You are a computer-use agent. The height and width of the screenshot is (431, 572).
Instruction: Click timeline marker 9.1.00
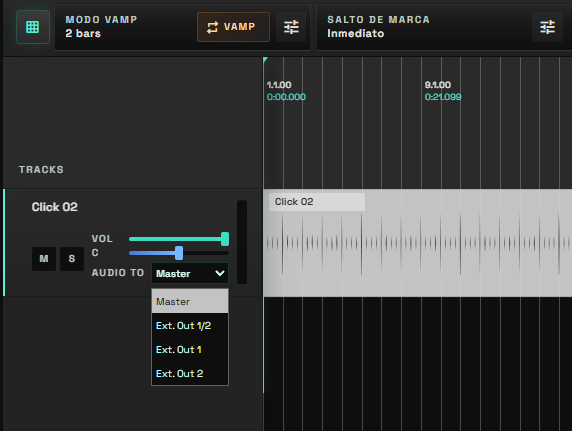438,85
